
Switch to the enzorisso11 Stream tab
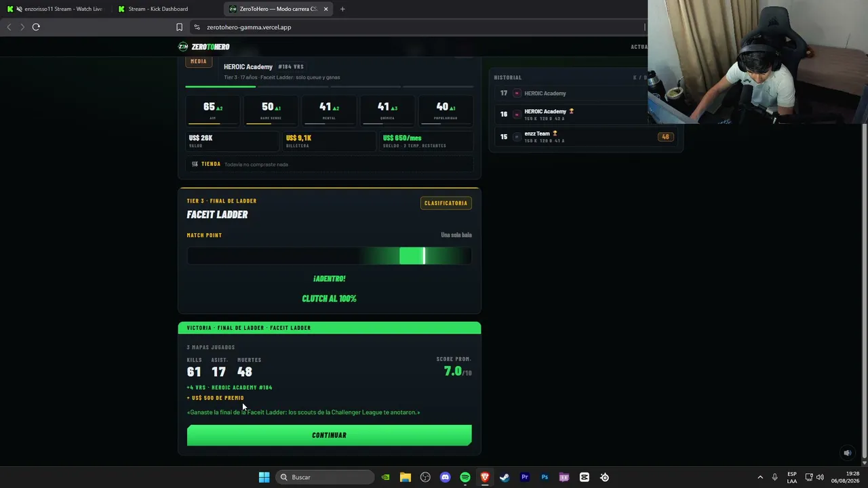(55, 9)
